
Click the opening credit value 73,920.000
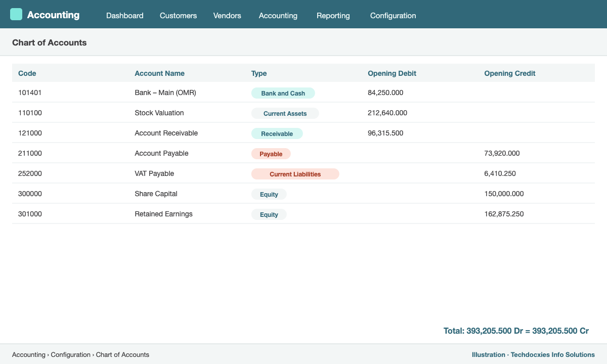point(502,153)
